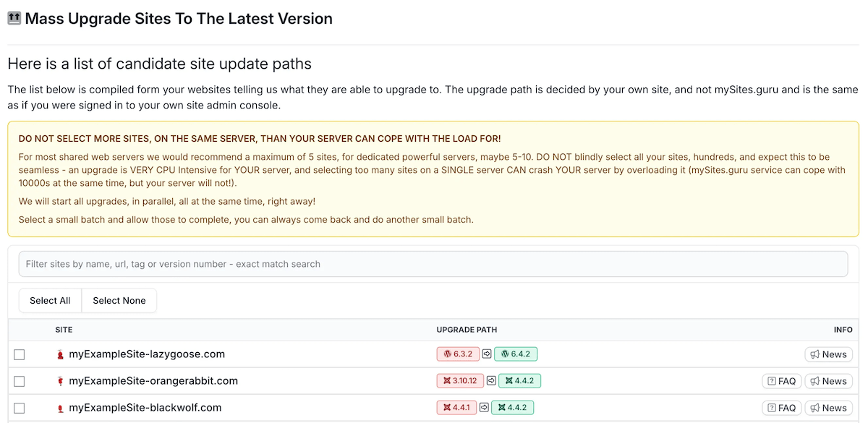The width and height of the screenshot is (868, 423).
Task: Open FAQ for the blackwolf site
Action: (x=782, y=408)
